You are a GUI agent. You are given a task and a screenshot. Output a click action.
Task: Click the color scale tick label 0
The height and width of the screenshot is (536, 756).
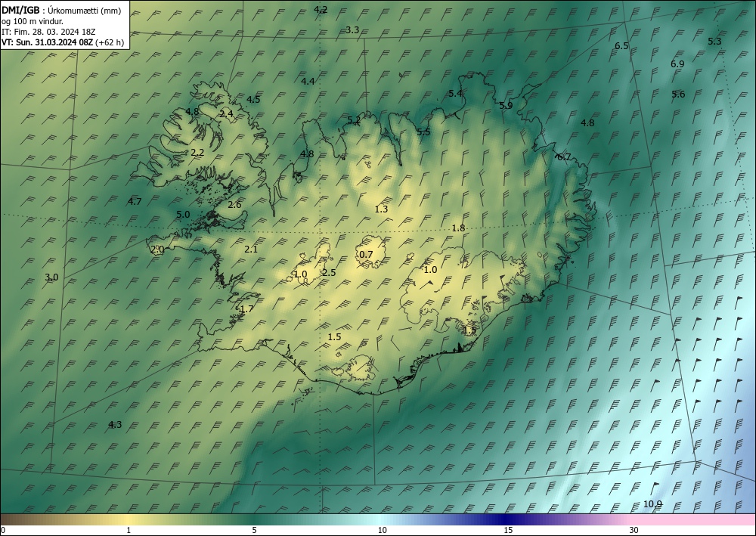(x=2, y=530)
